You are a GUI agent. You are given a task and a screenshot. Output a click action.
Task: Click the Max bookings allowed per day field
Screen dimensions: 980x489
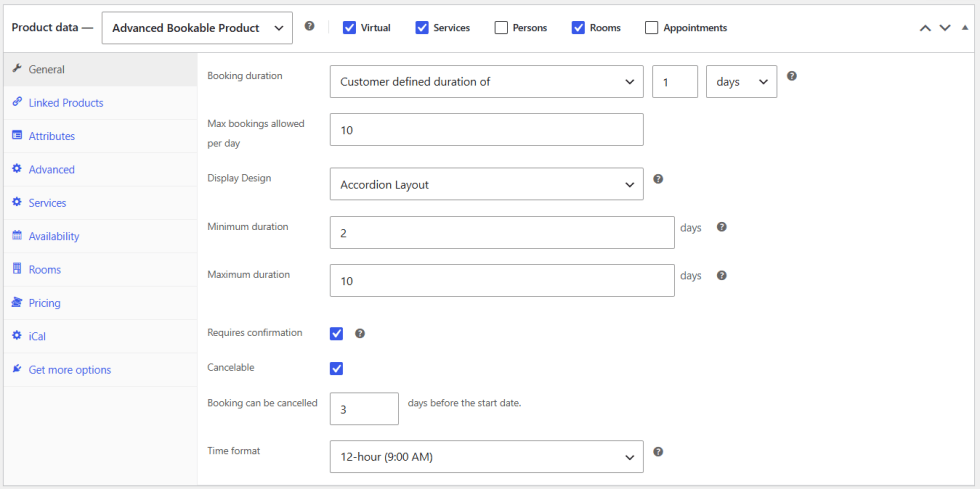pos(487,129)
